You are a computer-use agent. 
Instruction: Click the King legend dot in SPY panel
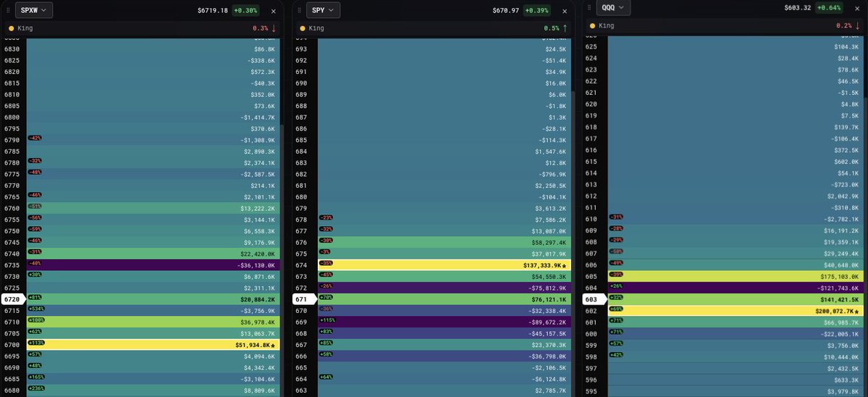coord(303,28)
